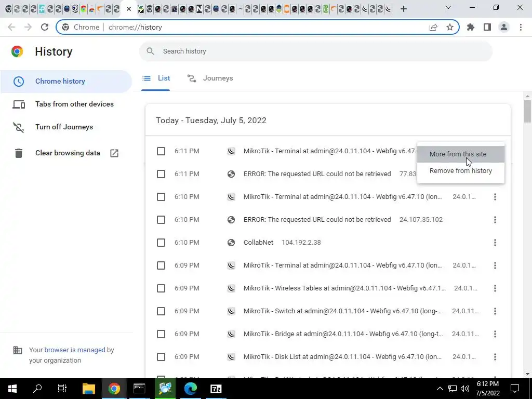Share this page icon in address bar

(433, 27)
